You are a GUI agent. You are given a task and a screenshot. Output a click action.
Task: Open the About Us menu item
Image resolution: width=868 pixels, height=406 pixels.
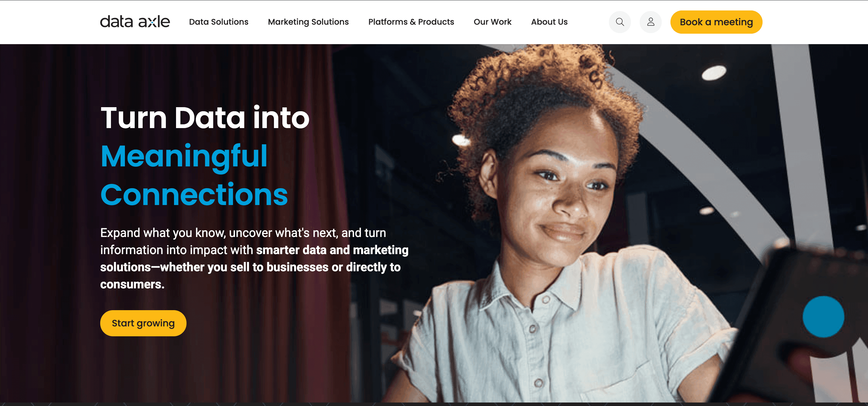(x=549, y=22)
